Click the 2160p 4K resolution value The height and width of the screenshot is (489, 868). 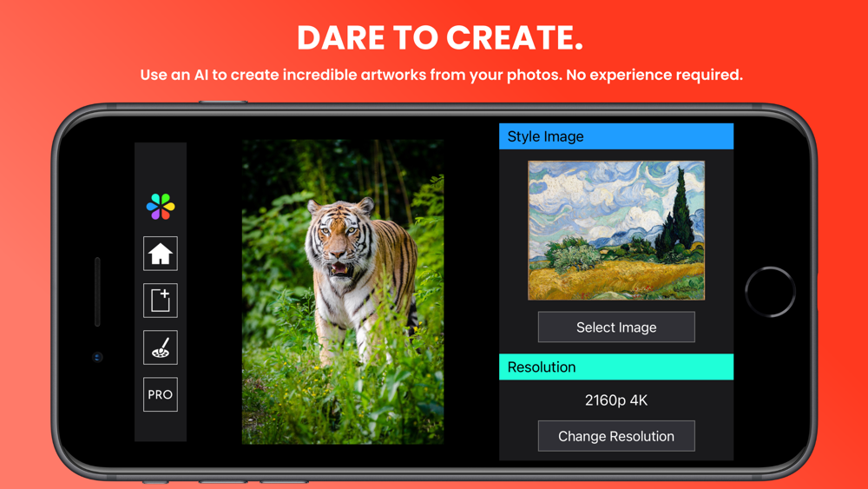pos(616,400)
